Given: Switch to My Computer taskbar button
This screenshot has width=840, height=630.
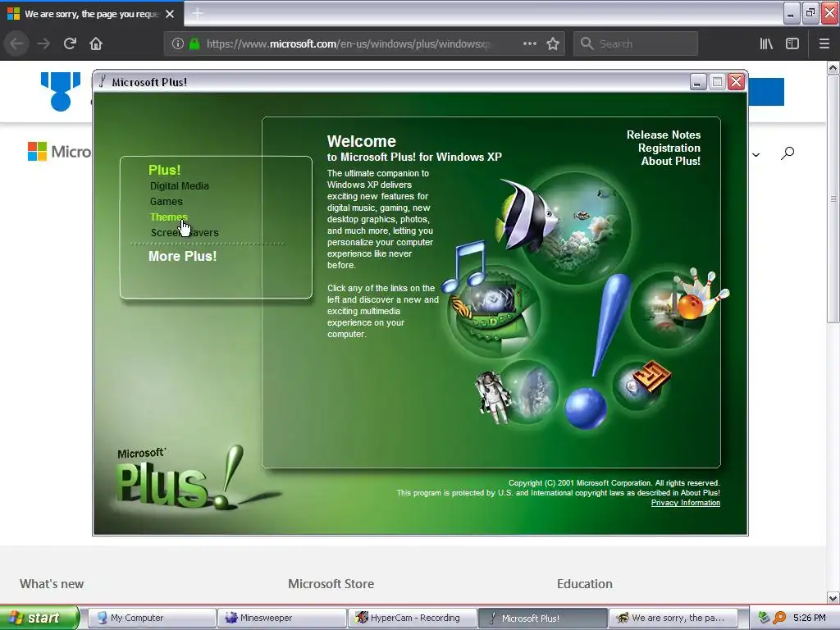Looking at the screenshot, I should (152, 618).
